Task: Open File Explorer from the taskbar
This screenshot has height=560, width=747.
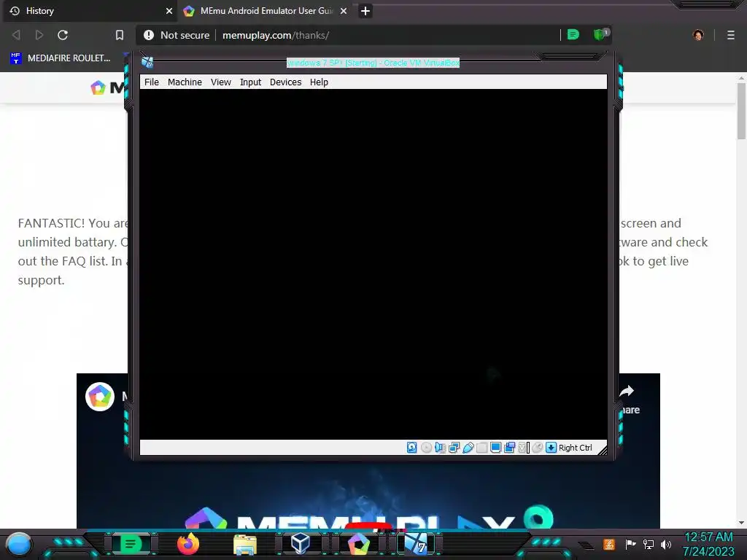Action: click(x=245, y=545)
